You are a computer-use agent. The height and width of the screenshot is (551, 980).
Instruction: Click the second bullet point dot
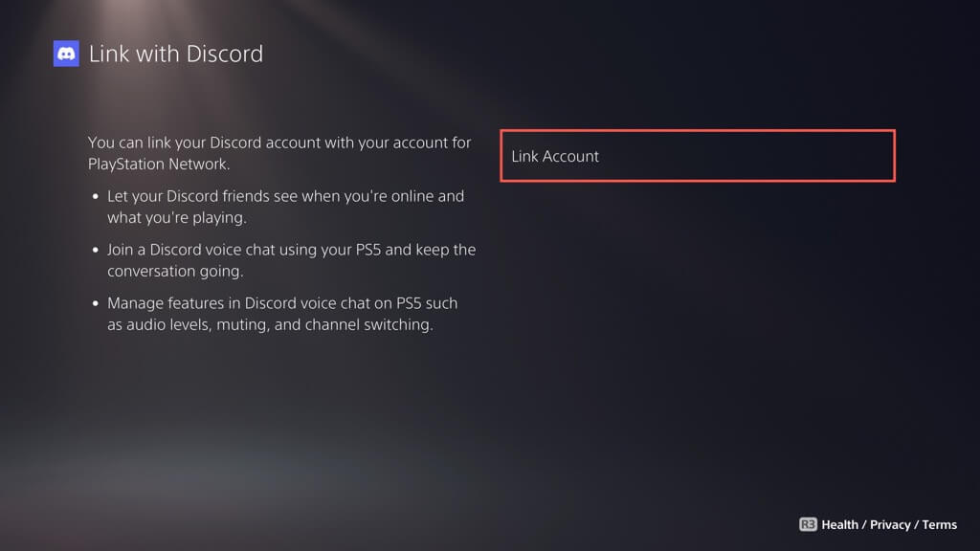click(95, 251)
